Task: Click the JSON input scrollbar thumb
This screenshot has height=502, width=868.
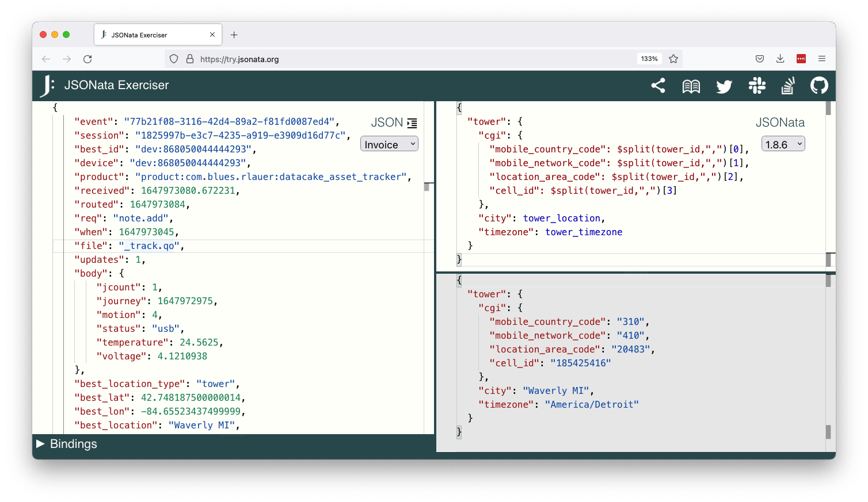Action: point(427,187)
